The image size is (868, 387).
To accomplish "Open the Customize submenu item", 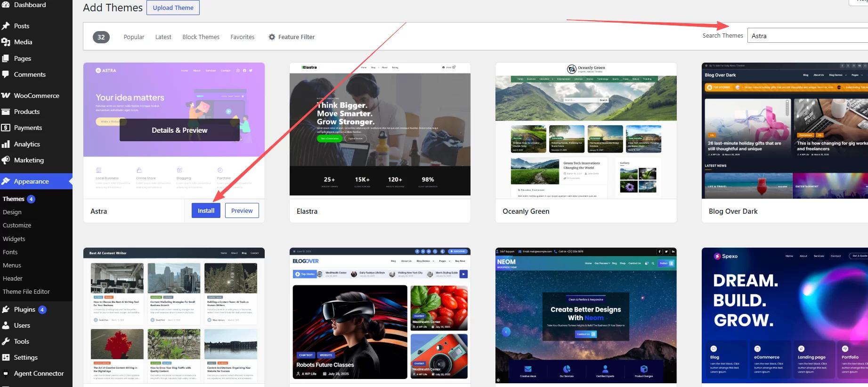I will (x=17, y=225).
